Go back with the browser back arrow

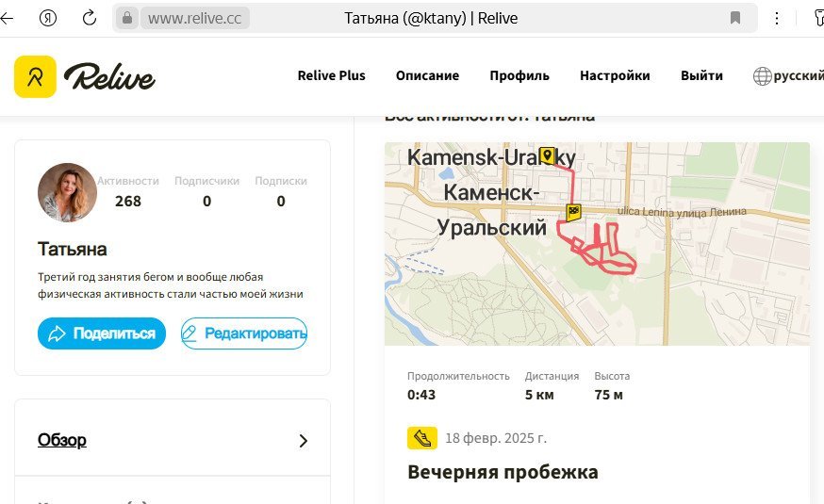point(7,19)
